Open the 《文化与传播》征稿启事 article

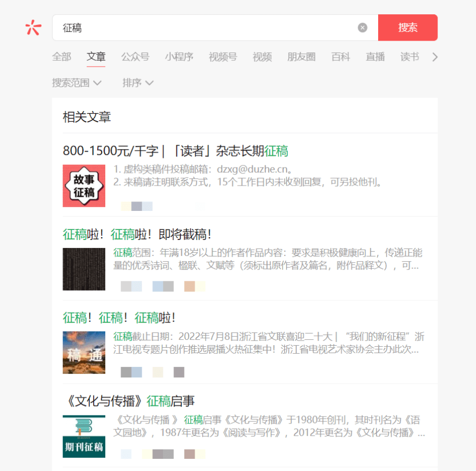click(129, 401)
